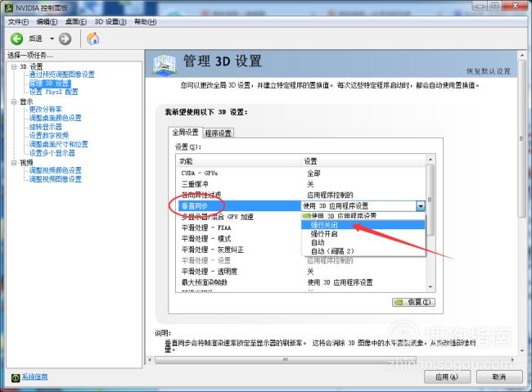Viewport: 532px width, 392px height.
Task: Open 旋转显示器 tree link
Action: pyautogui.click(x=46, y=127)
